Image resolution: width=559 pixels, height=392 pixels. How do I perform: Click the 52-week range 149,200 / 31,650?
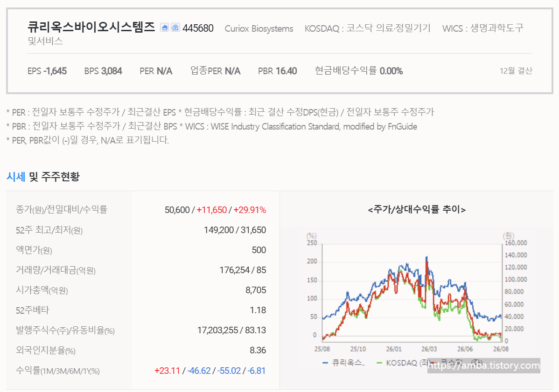[235, 230]
